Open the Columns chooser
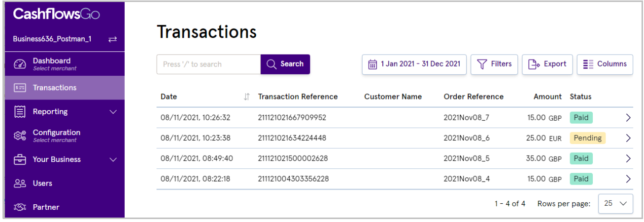This screenshot has width=644, height=222. pos(605,64)
